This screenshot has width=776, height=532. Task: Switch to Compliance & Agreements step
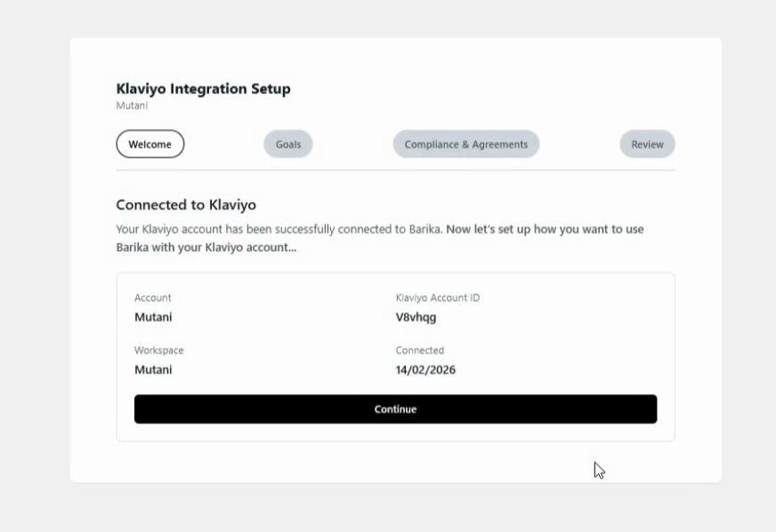(466, 144)
